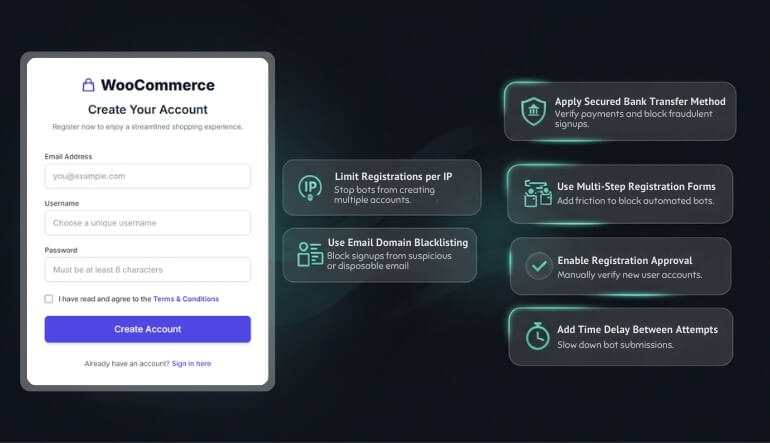Click 'Manually verify new user accounts' text

[x=630, y=275]
